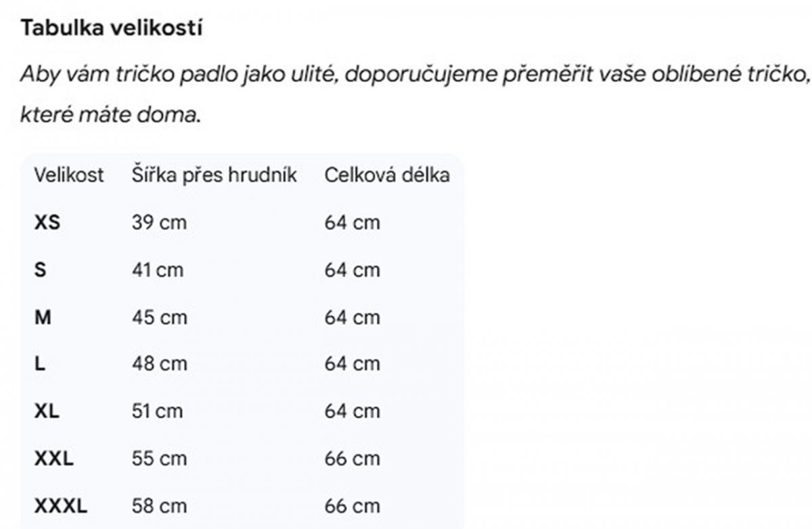Screen dimensions: 812x529
Task: Select the bold L size label
Action: coord(40,363)
